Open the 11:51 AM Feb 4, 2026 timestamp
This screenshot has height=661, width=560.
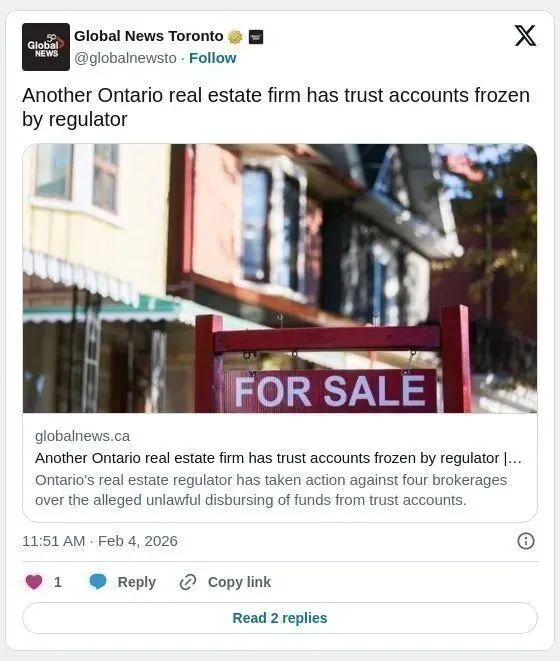(x=100, y=541)
